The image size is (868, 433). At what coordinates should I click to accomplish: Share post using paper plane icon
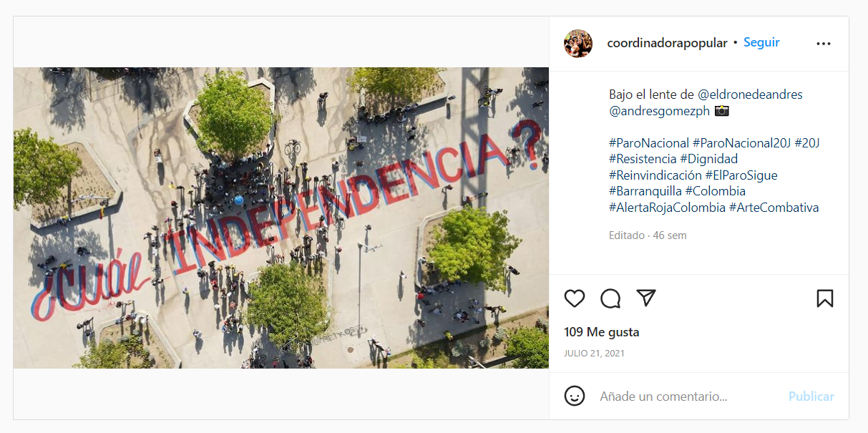(x=646, y=298)
